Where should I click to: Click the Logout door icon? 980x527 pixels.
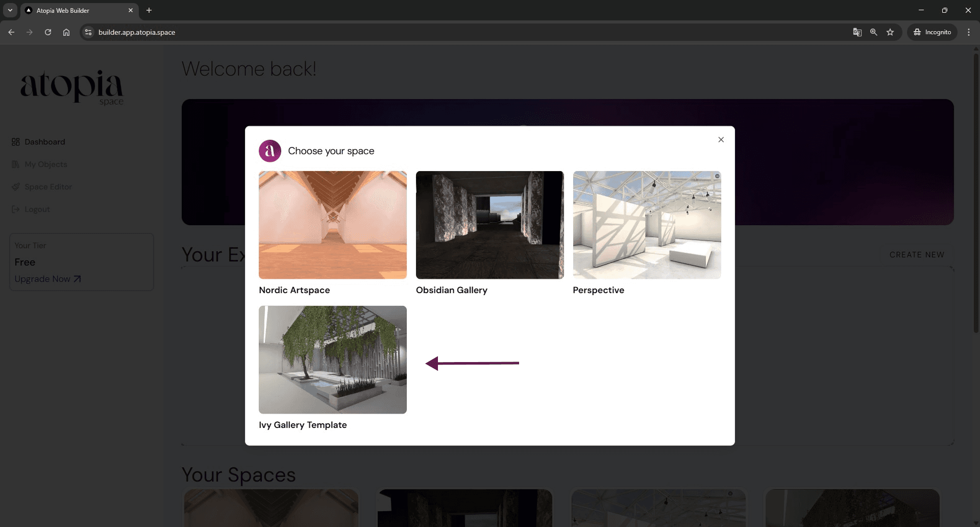(16, 209)
